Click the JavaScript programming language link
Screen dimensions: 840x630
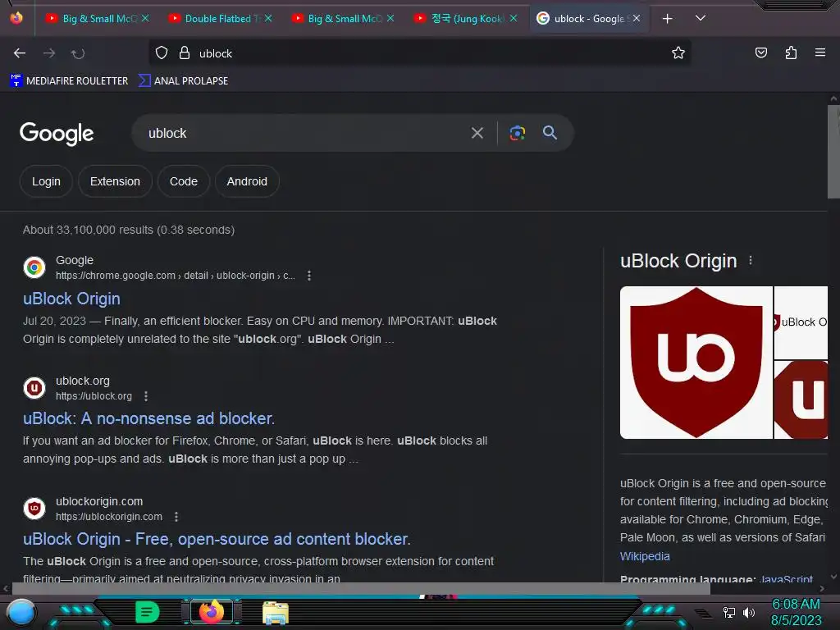pos(786,578)
